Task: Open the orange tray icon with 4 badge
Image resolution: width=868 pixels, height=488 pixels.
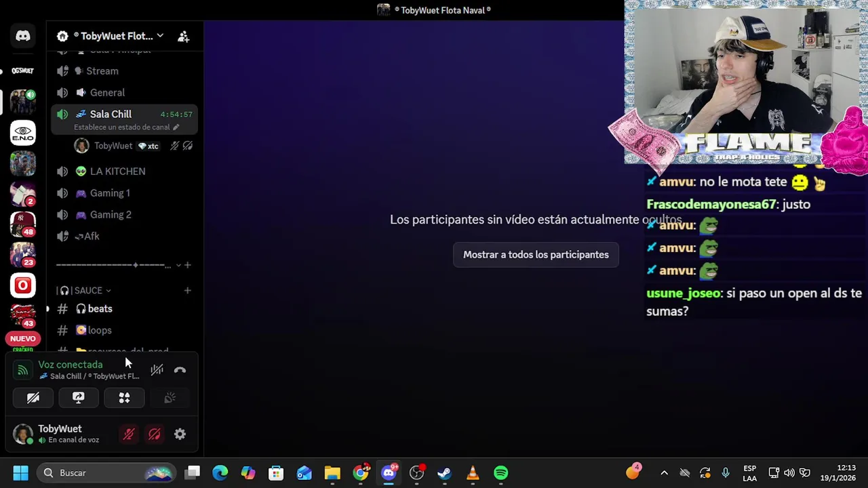Action: (633, 472)
